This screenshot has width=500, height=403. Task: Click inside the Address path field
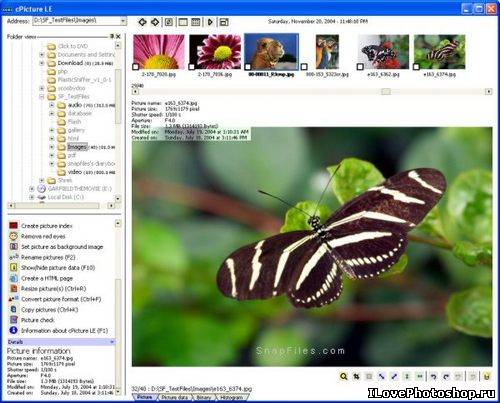coord(76,21)
